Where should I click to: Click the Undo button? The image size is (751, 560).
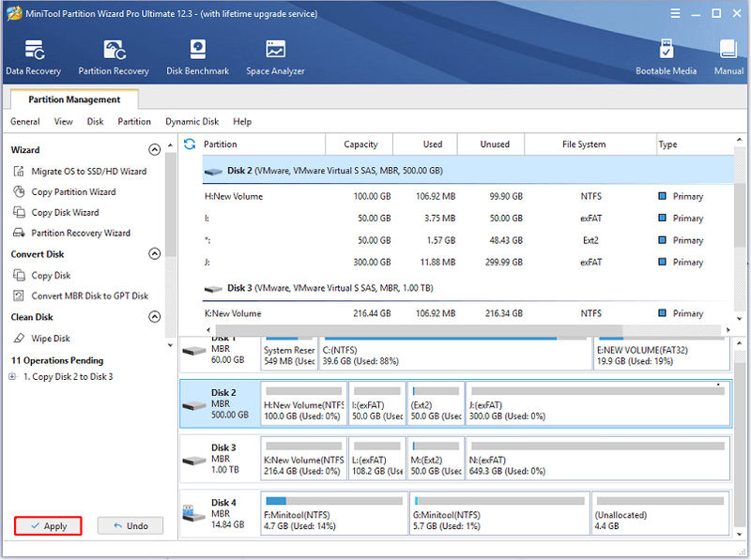point(130,526)
